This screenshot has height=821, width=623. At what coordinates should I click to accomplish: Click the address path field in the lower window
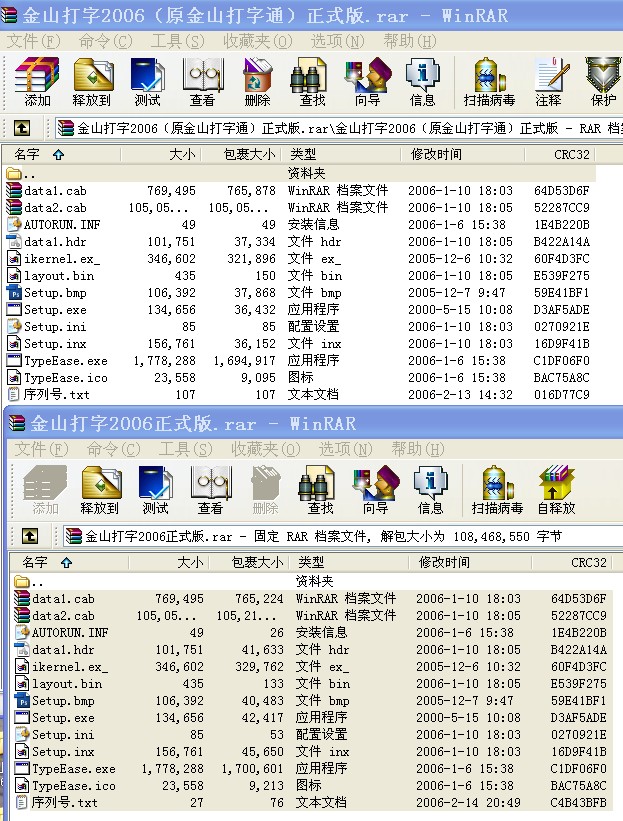coord(343,536)
